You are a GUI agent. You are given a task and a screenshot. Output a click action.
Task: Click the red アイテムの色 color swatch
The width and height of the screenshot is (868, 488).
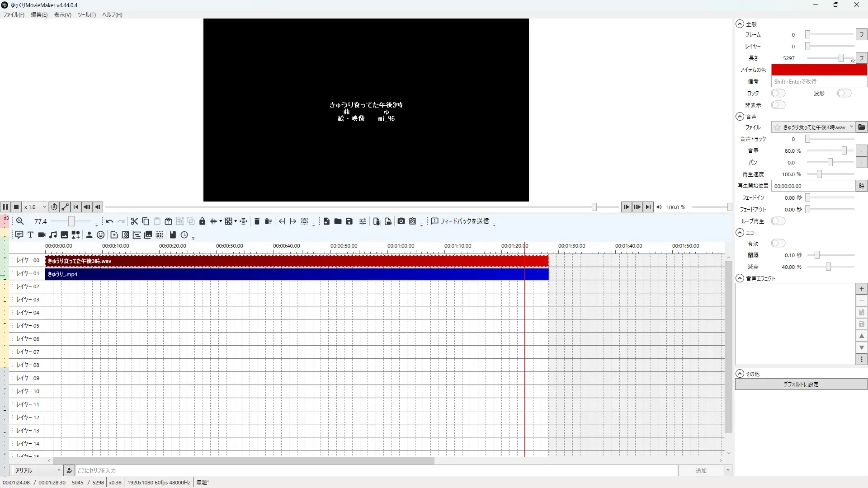[819, 70]
